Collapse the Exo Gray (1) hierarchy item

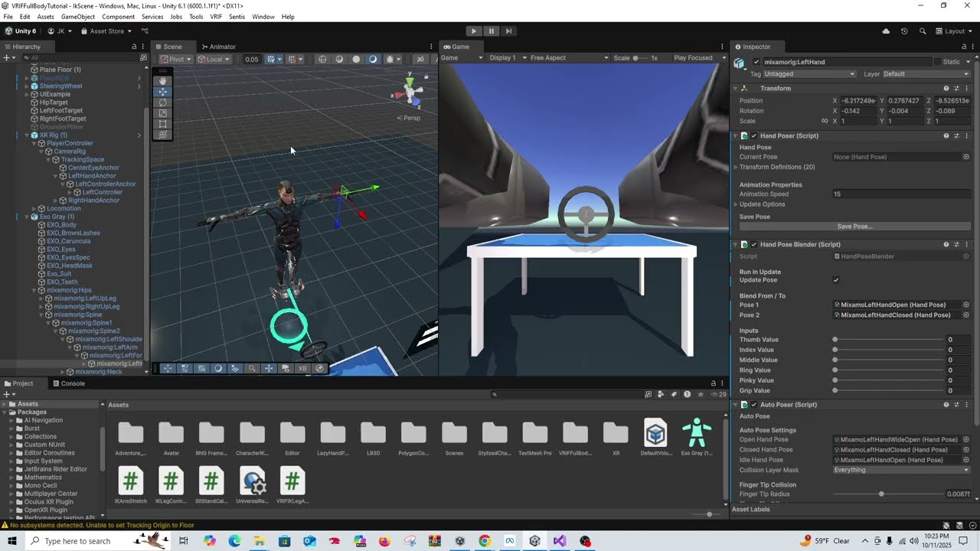pos(27,217)
